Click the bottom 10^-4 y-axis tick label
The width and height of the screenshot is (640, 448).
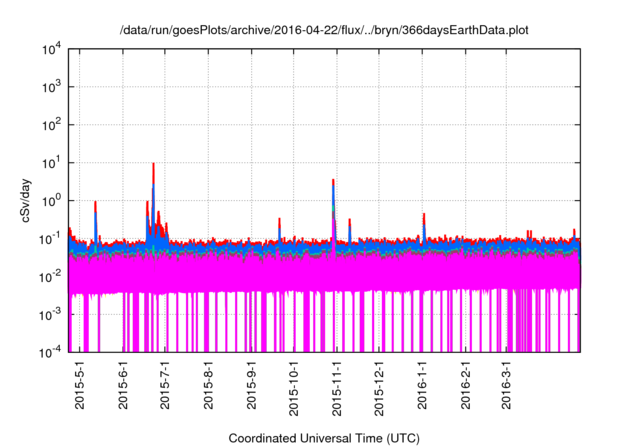[52, 351]
